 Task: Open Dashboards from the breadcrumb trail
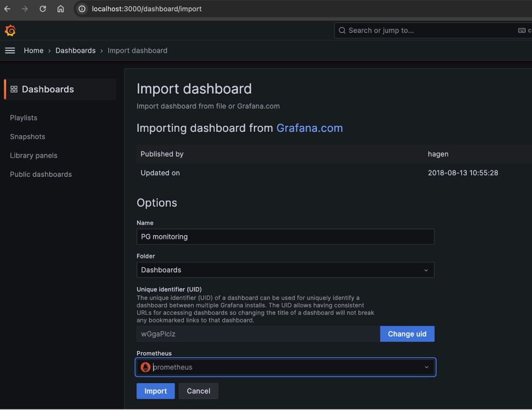click(x=75, y=50)
